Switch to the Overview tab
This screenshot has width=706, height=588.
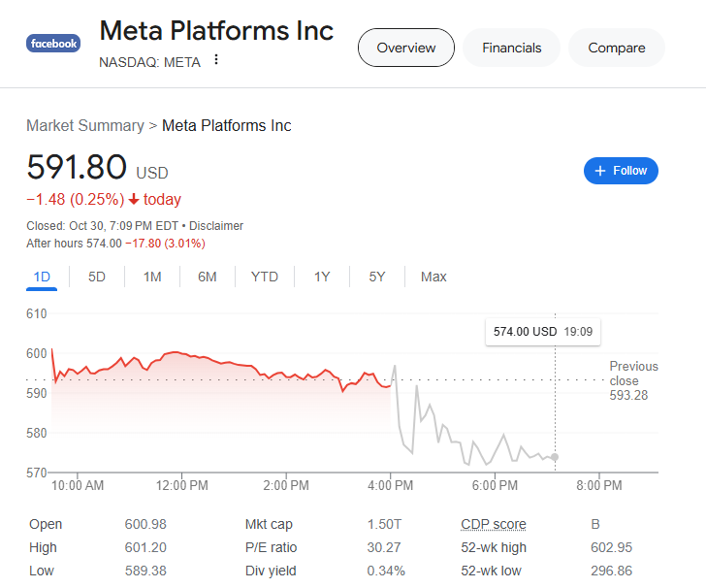coord(405,48)
